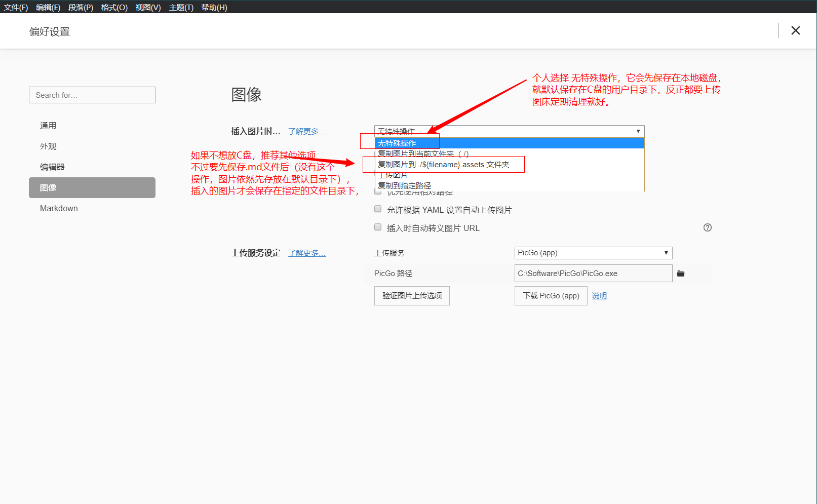Open the 格式(O) menu

pyautogui.click(x=114, y=8)
